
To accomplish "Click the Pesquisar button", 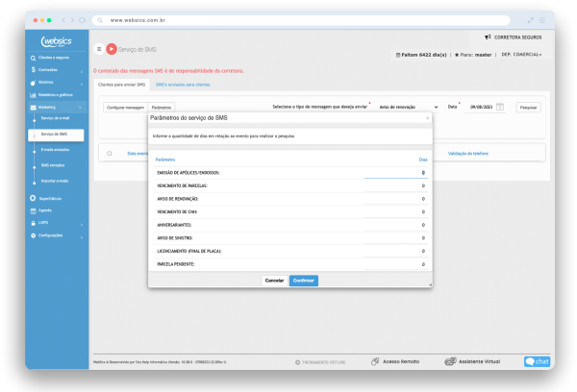I will (528, 108).
